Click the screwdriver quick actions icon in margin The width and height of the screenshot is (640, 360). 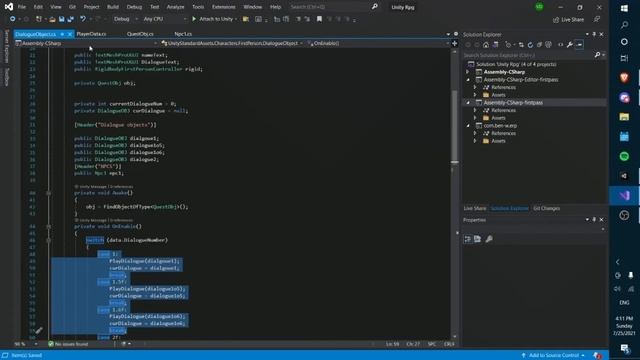[39, 330]
